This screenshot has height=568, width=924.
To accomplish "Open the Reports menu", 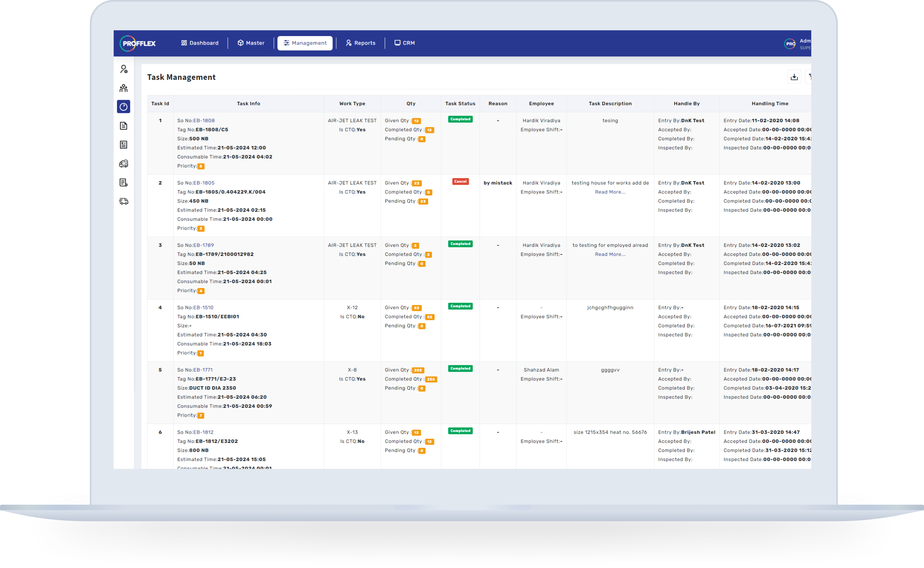I will pyautogui.click(x=361, y=43).
